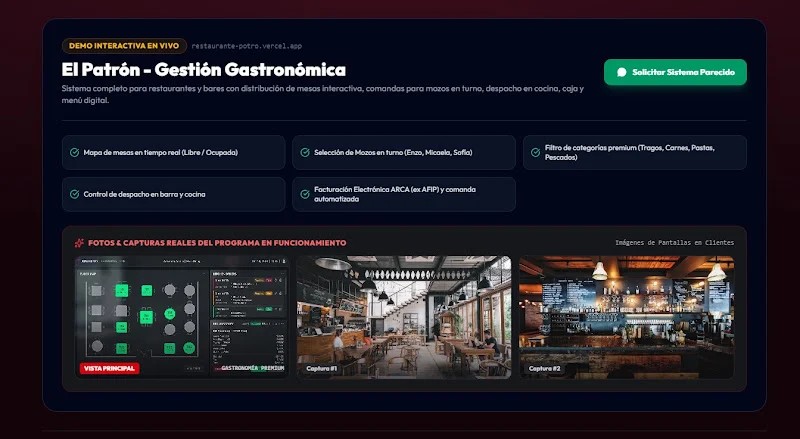
Task: Click the red sparkle icon before FOTOS & CAPTURAS
Action: click(x=79, y=243)
